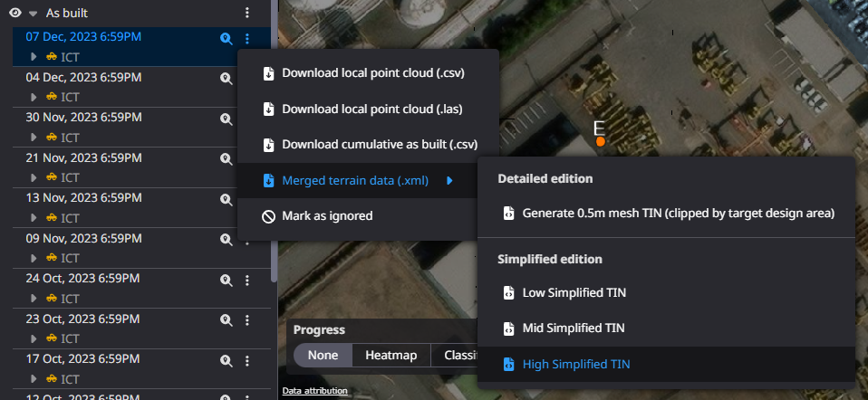Select the 04 Dec, 2023 6:59PM entry
This screenshot has width=868, height=400.
click(83, 77)
